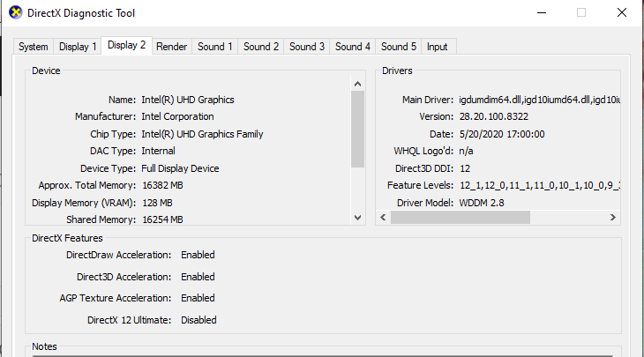Click the WHQL Logo'd value 'n/a'
Viewport: 644px width, 357px height.
pyautogui.click(x=466, y=151)
